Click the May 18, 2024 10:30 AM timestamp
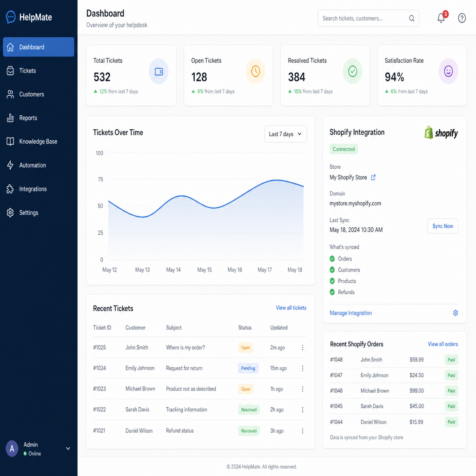 coord(356,230)
